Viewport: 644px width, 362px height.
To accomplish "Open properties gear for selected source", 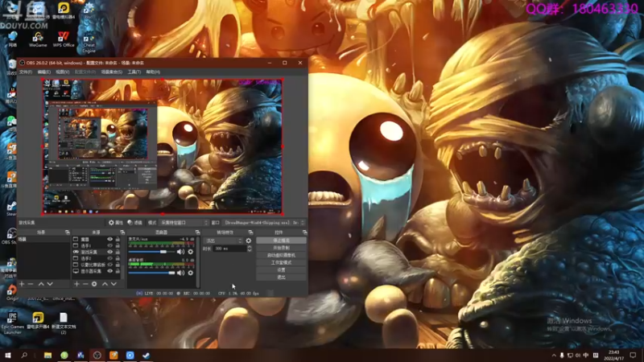I will click(115, 223).
